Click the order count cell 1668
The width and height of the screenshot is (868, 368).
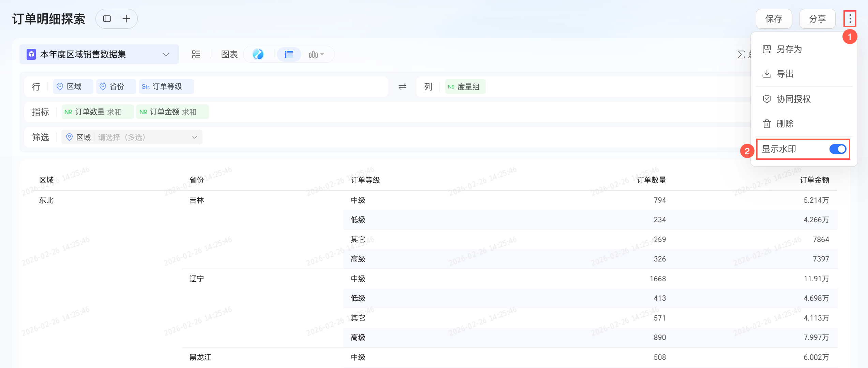[x=658, y=279]
